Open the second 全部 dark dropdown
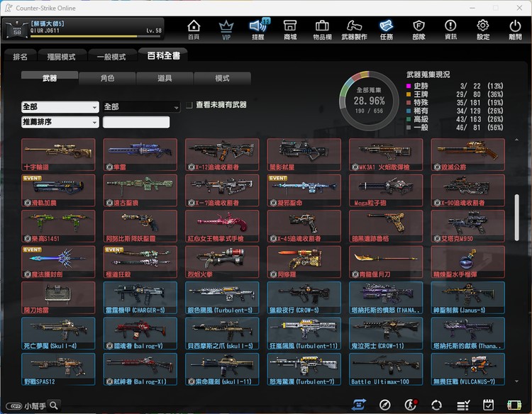This screenshot has width=532, height=414. pyautogui.click(x=141, y=107)
